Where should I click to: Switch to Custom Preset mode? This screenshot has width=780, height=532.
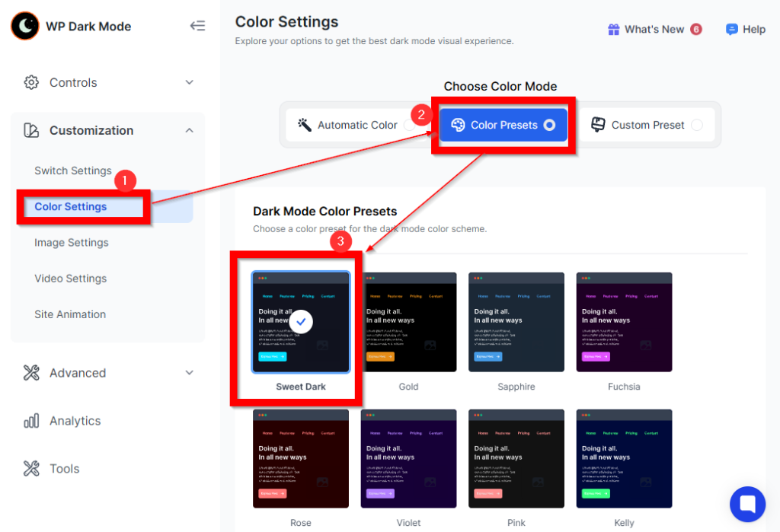[x=647, y=125]
